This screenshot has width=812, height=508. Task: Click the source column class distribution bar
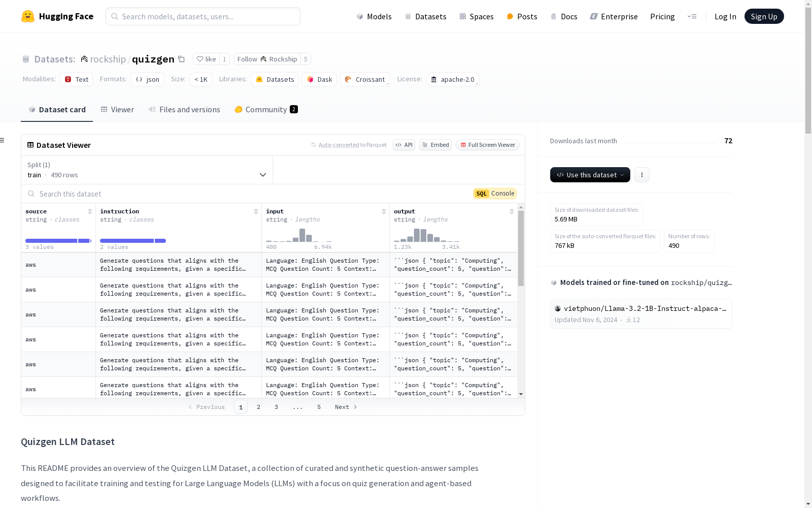point(58,241)
